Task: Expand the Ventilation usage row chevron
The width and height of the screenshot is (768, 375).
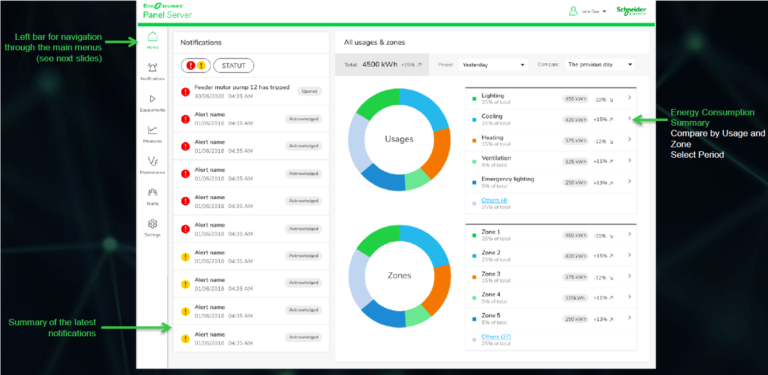Action: point(629,161)
